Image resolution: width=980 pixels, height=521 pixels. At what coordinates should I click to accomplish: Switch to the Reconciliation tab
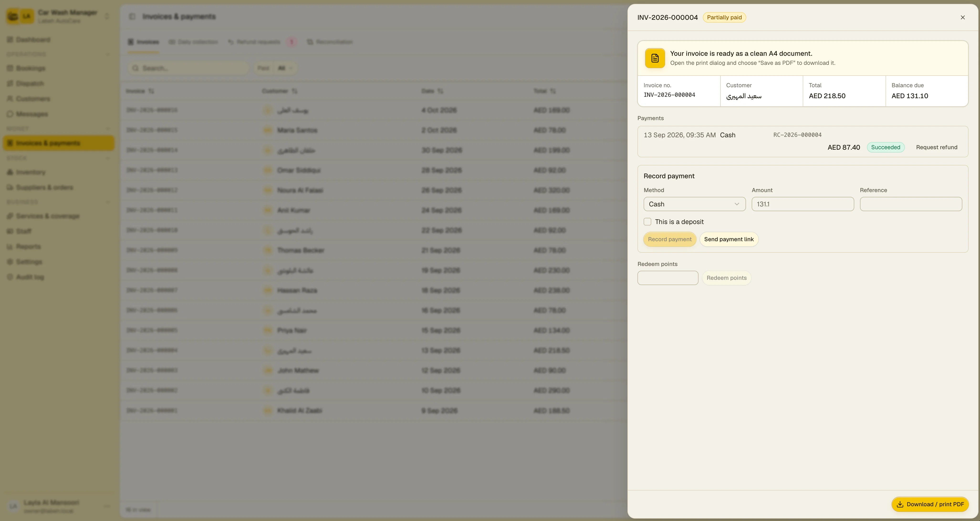click(330, 42)
